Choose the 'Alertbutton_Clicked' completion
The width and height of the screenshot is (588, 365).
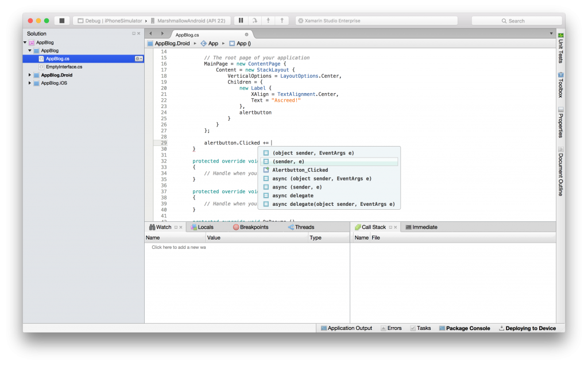[x=329, y=170]
